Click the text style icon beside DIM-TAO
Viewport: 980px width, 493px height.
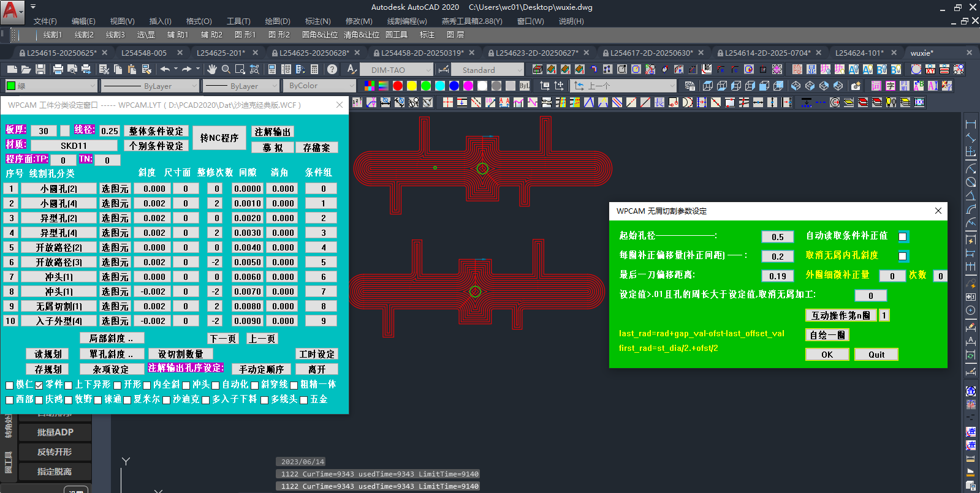351,69
